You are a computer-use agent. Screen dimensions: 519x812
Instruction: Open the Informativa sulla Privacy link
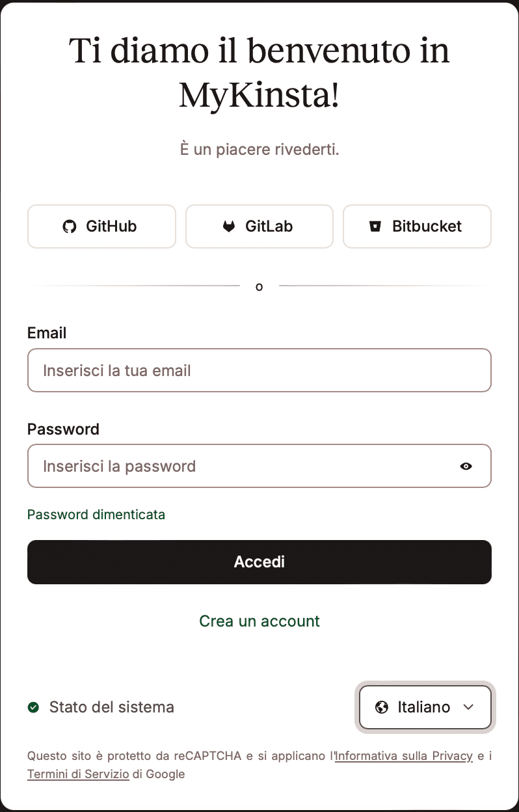coord(403,756)
